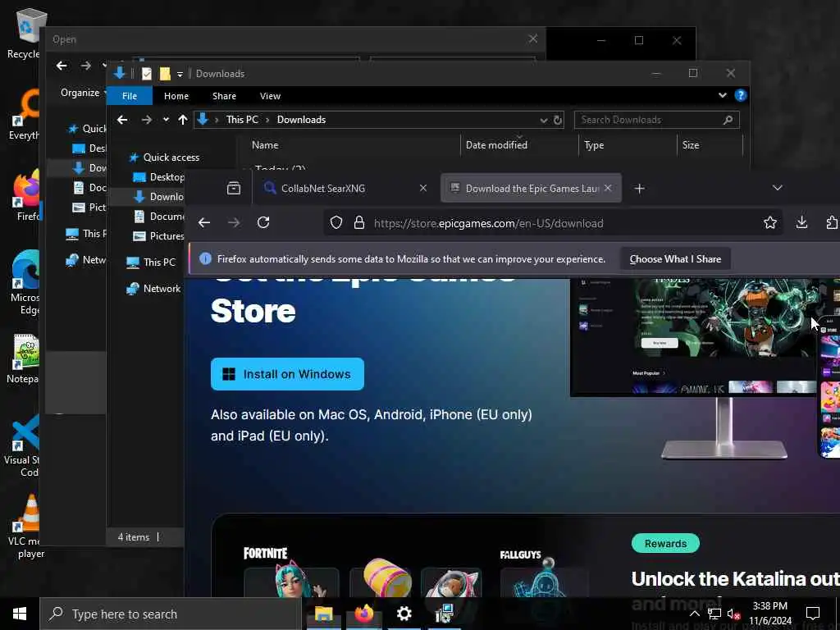Open the notification center icon
Image resolution: width=840 pixels, height=630 pixels.
tap(813, 614)
